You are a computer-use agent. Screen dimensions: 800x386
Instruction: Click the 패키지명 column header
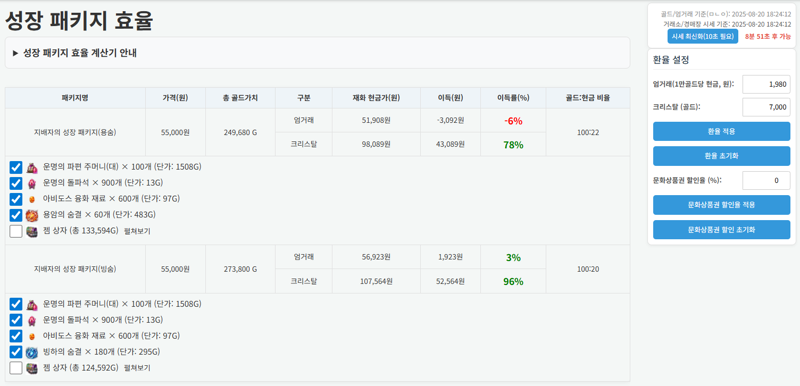tap(75, 98)
